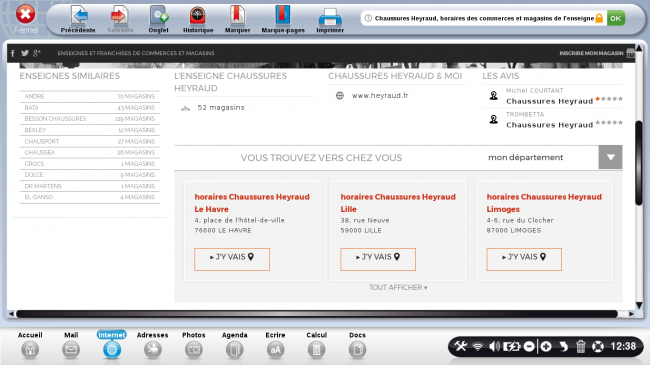Open the Agenda tab in bottom bar
The width and height of the screenshot is (650, 365).
tap(235, 345)
